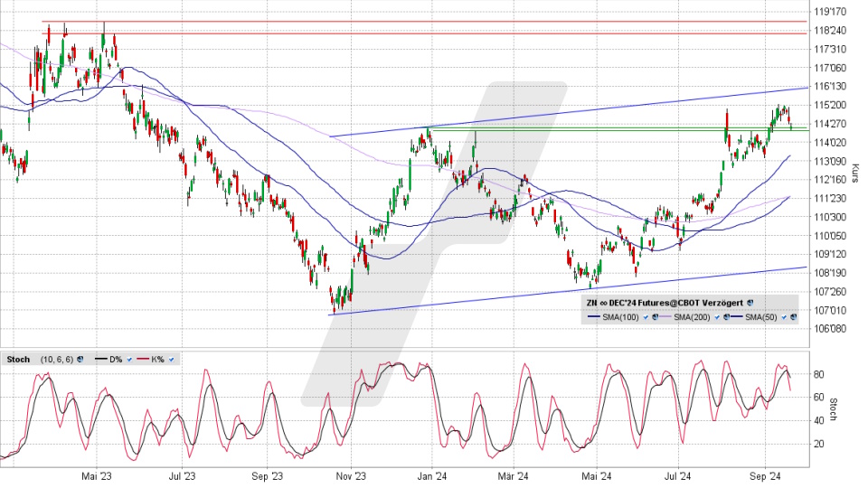Click the 115'200 price axis value

pos(830,105)
